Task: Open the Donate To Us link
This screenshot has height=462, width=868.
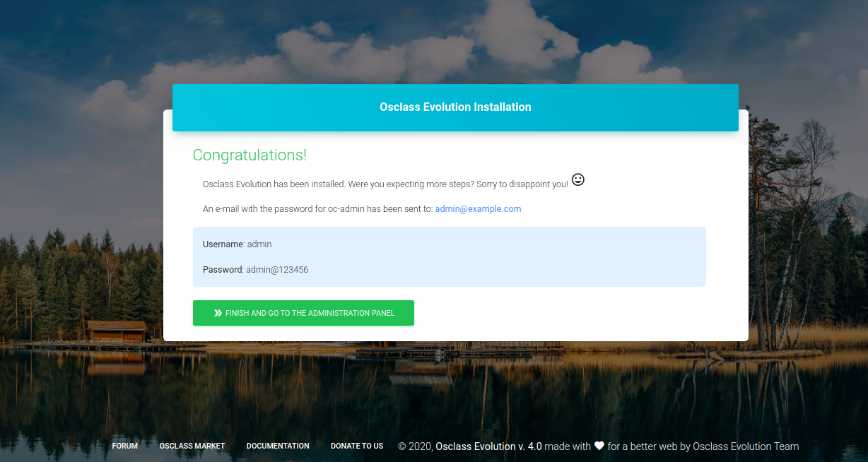Action: click(357, 446)
